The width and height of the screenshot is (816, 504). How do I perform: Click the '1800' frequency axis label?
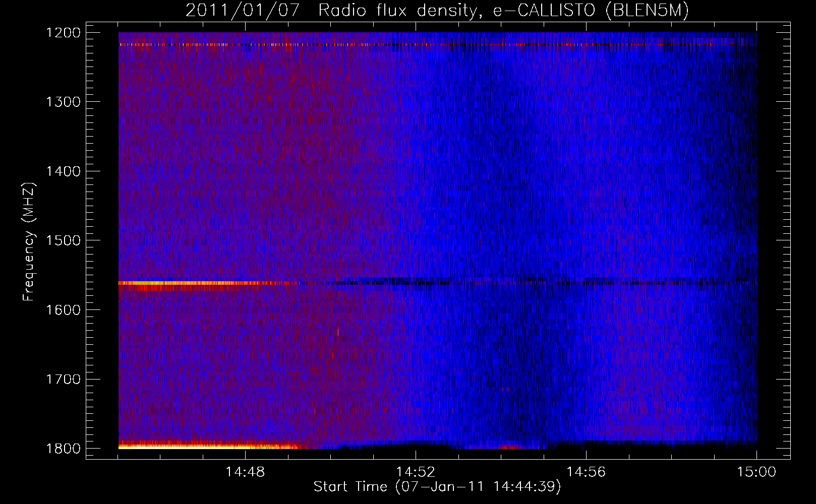point(63,449)
